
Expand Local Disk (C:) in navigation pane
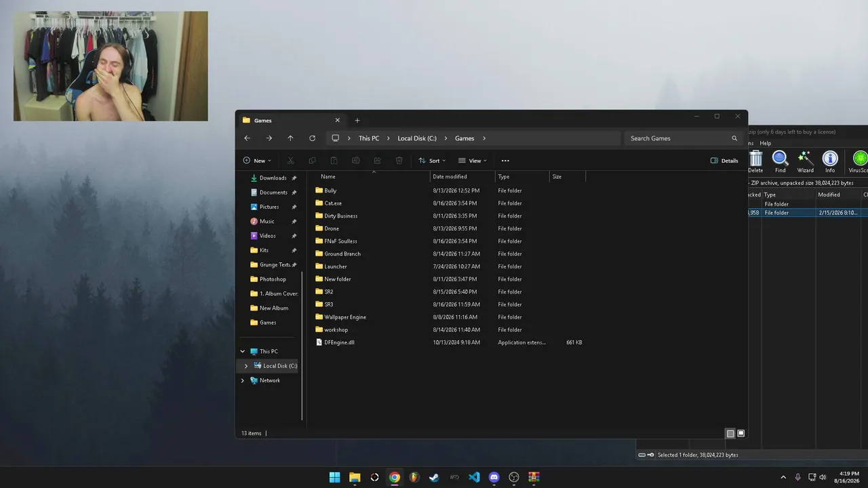coord(246,366)
